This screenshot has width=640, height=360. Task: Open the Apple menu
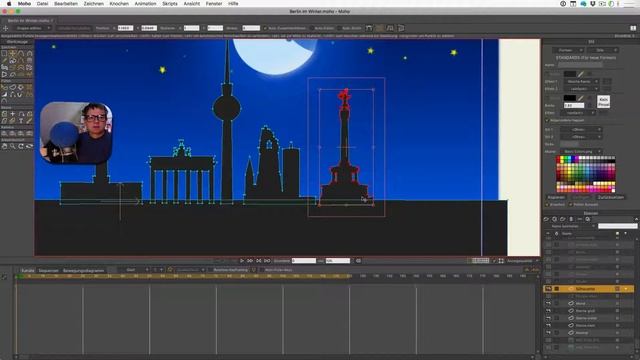tap(9, 4)
